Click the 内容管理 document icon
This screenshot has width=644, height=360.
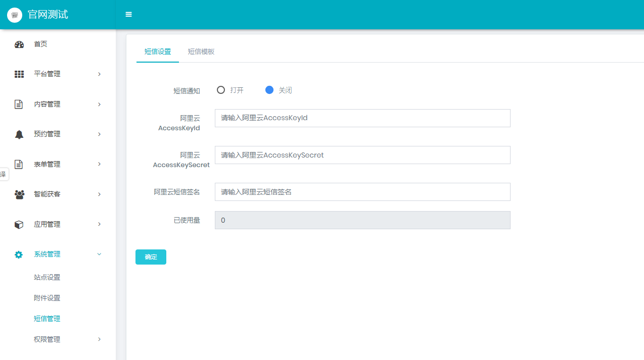click(19, 105)
